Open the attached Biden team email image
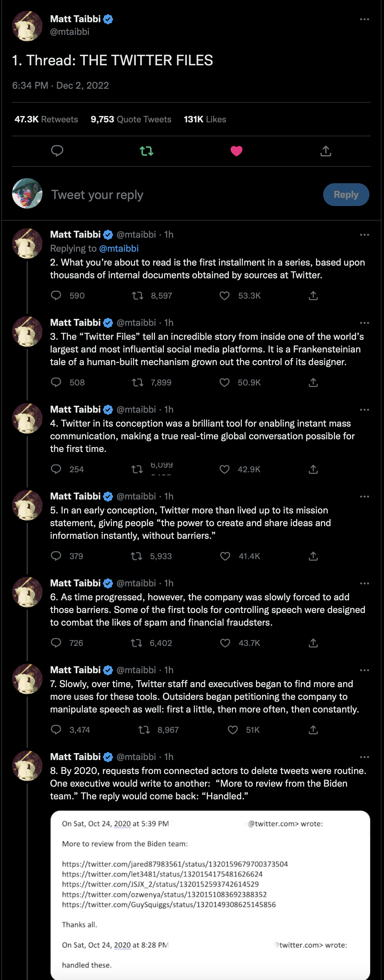 210,895
